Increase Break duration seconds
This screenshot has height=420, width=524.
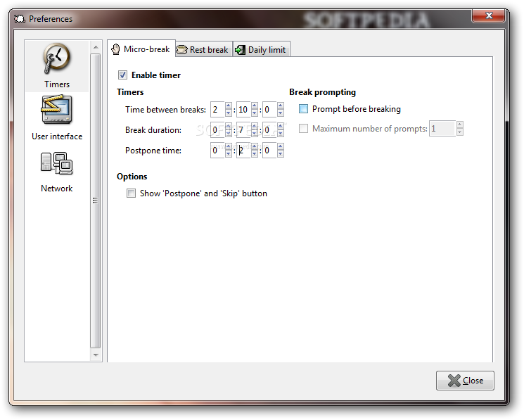tap(281, 127)
